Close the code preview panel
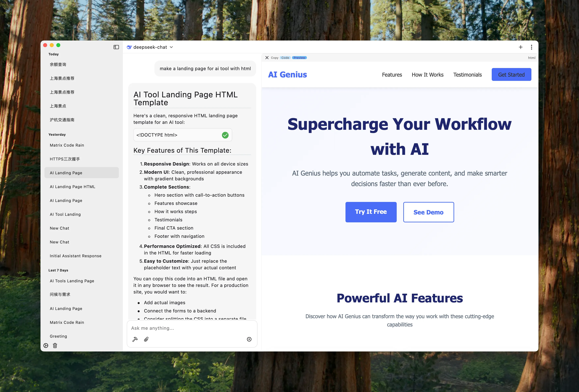Viewport: 579px width, 392px height. point(267,58)
